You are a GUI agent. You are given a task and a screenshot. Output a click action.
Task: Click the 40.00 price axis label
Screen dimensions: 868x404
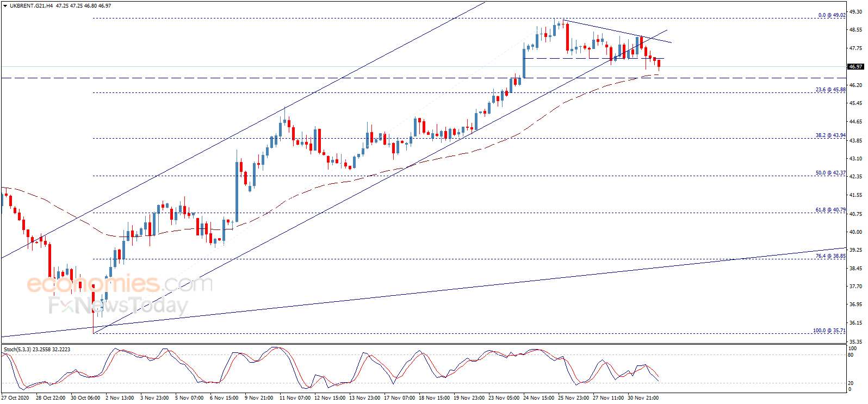pos(855,232)
